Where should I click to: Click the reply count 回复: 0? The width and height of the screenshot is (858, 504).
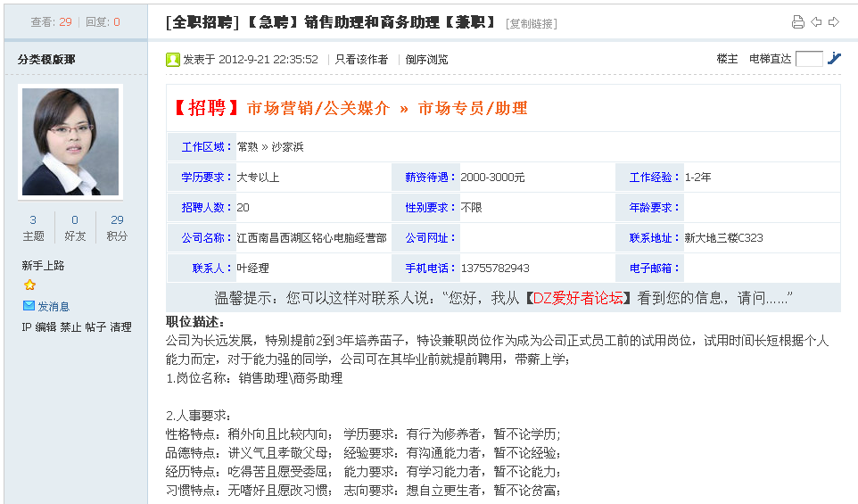click(x=103, y=22)
